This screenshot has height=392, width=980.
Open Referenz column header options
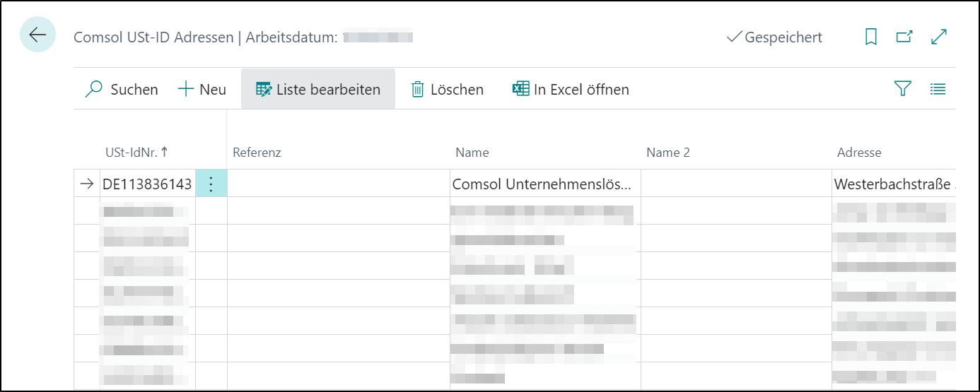(257, 153)
